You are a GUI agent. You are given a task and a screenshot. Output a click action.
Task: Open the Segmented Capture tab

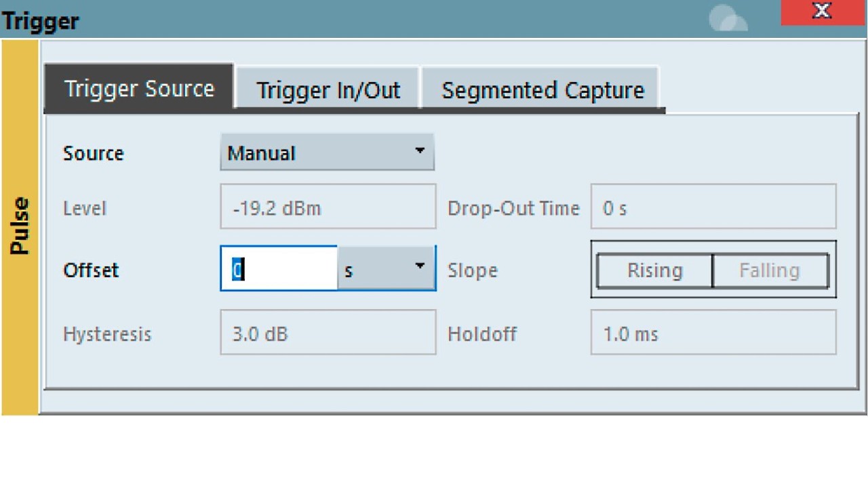pyautogui.click(x=542, y=90)
